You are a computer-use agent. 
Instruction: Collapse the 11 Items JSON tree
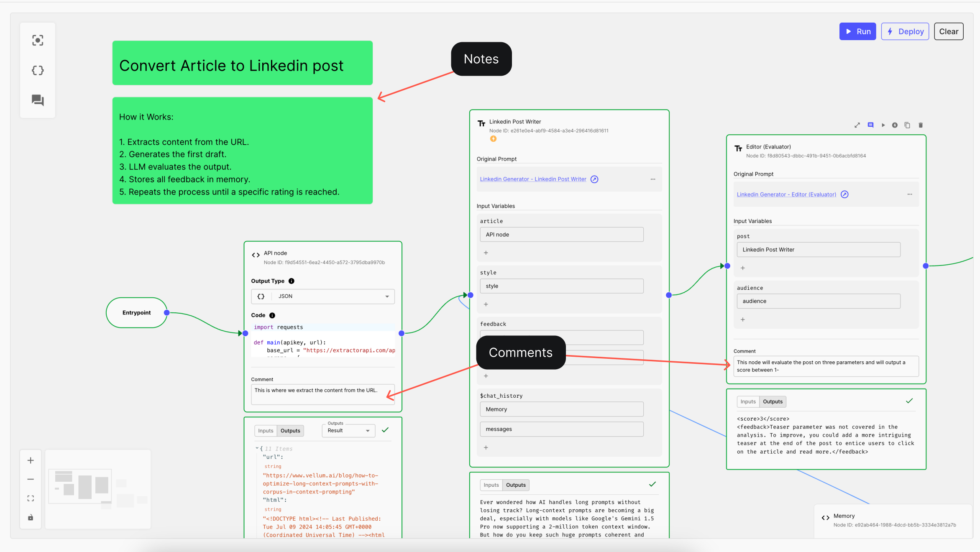click(257, 448)
